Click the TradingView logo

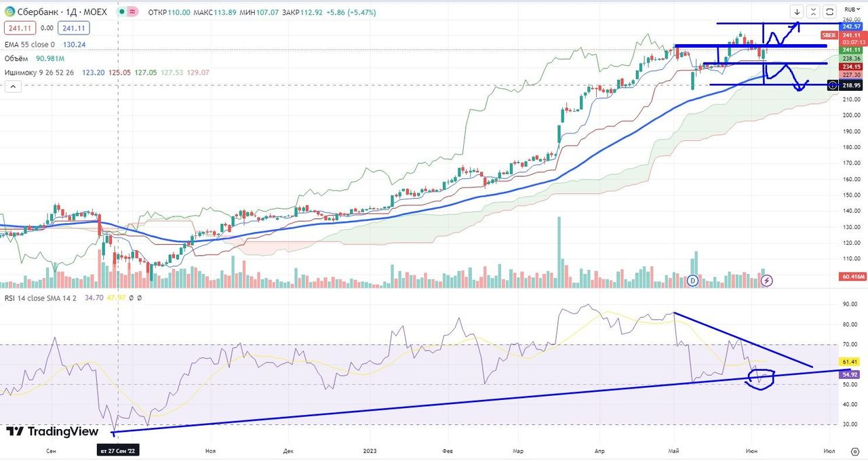pyautogui.click(x=52, y=432)
